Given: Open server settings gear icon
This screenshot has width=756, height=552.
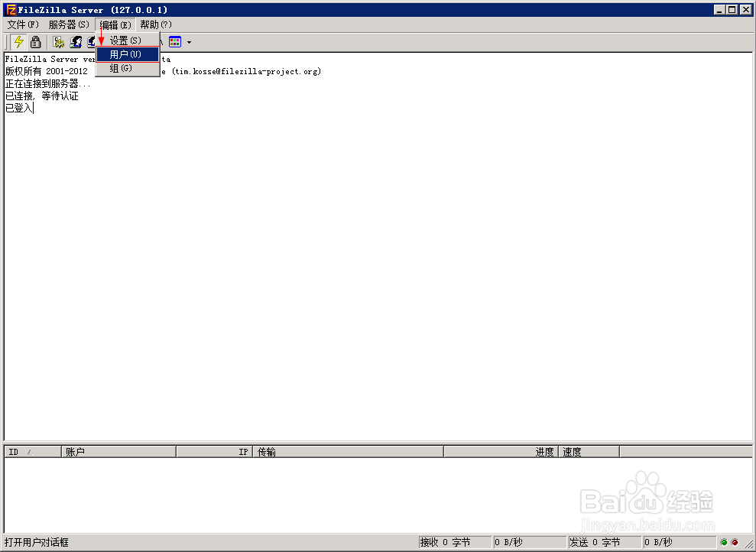Looking at the screenshot, I should (x=59, y=42).
